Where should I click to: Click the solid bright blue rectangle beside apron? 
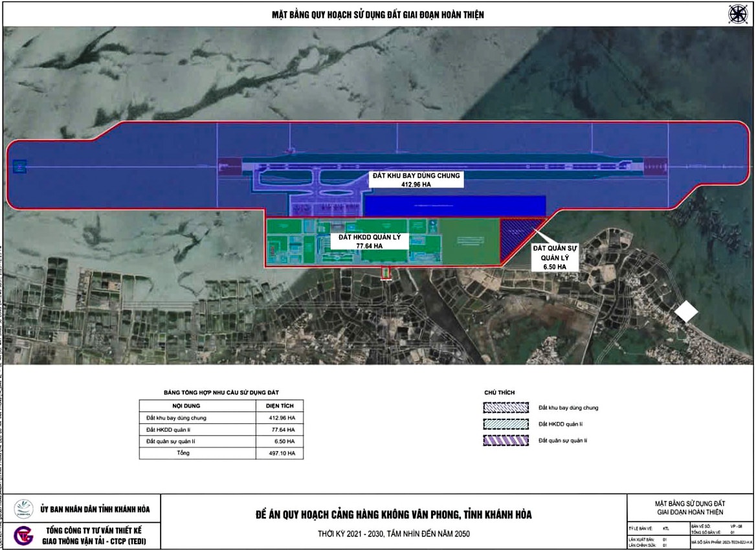455,206
